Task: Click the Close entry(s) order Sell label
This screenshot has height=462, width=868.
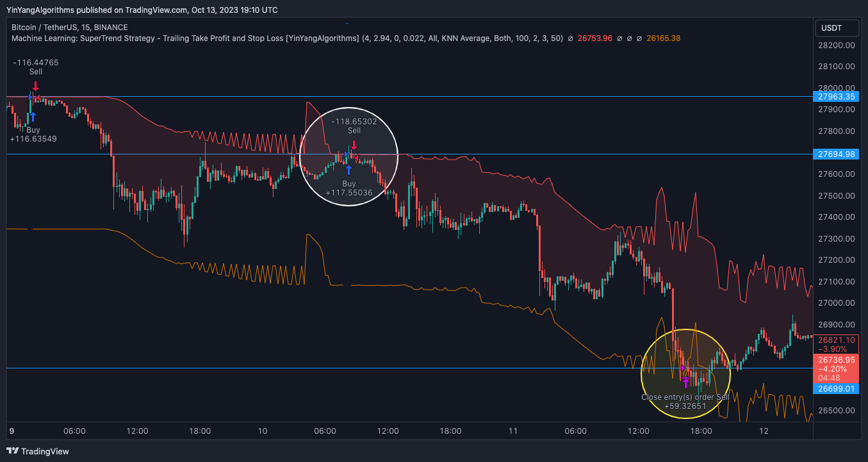Action: point(685,397)
